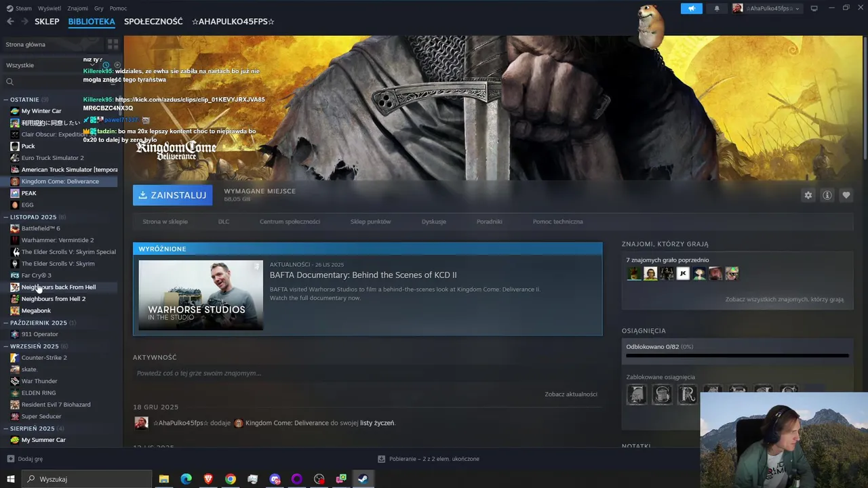Open Google Chrome from the taskbar

(231, 479)
